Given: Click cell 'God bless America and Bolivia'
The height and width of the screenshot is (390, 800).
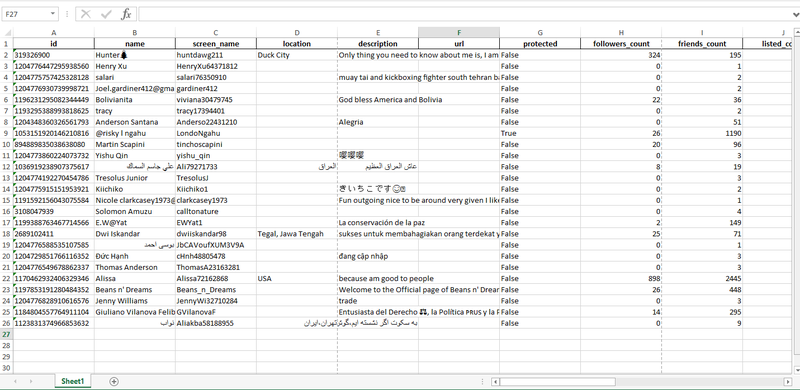Looking at the screenshot, I should [378, 100].
